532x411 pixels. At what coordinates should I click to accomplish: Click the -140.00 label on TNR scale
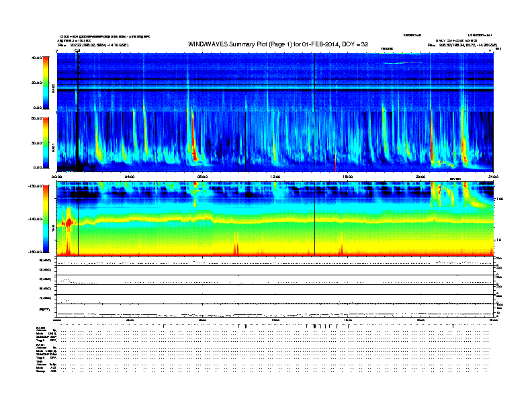tap(35, 219)
